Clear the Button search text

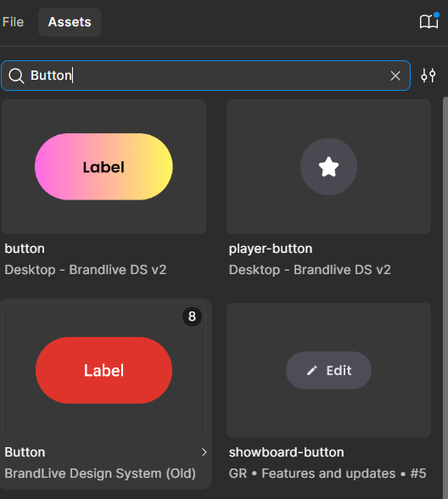(395, 76)
